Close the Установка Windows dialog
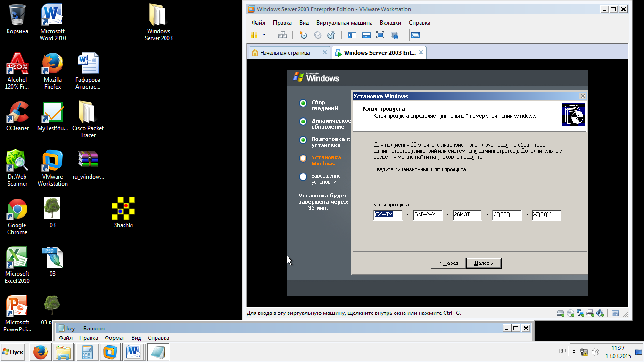This screenshot has width=644, height=362. coord(583,96)
